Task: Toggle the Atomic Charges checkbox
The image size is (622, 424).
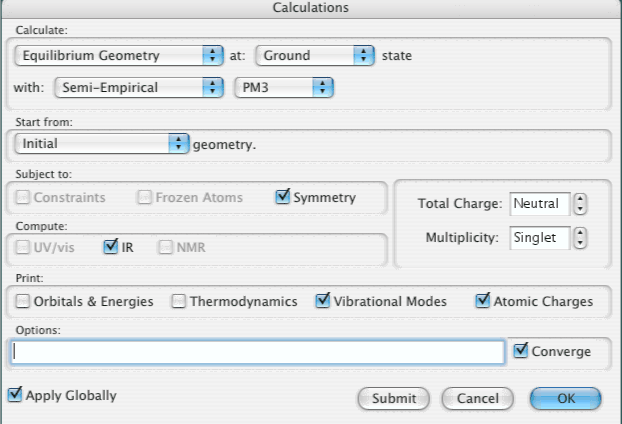Action: pos(486,301)
